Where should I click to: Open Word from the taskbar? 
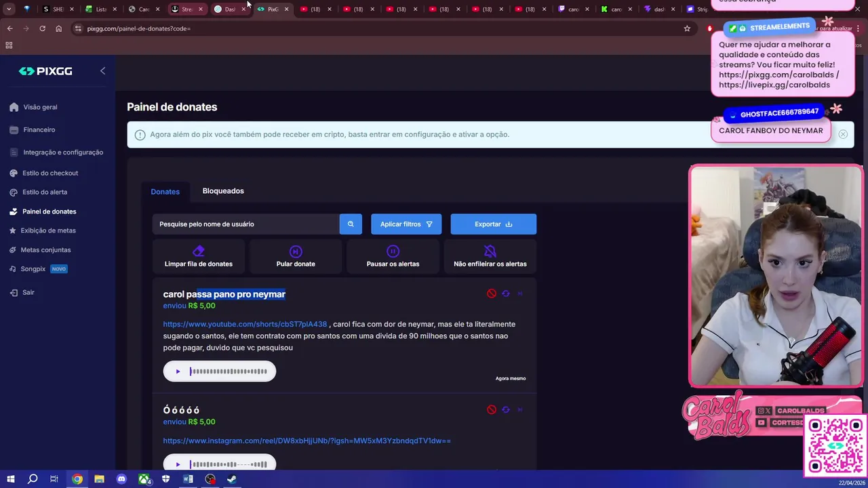click(188, 479)
